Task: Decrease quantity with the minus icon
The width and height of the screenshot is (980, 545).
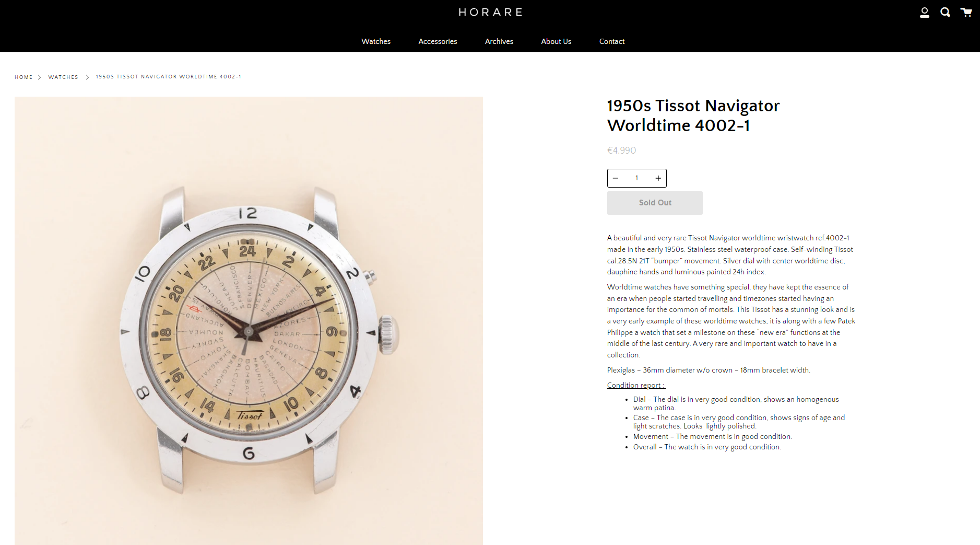Action: 616,178
